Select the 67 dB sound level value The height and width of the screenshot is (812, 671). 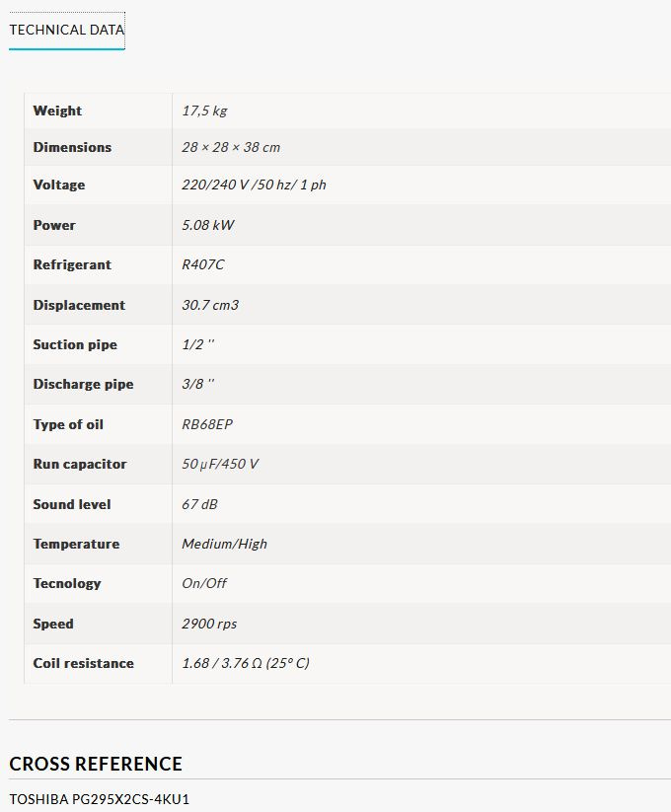click(x=199, y=504)
